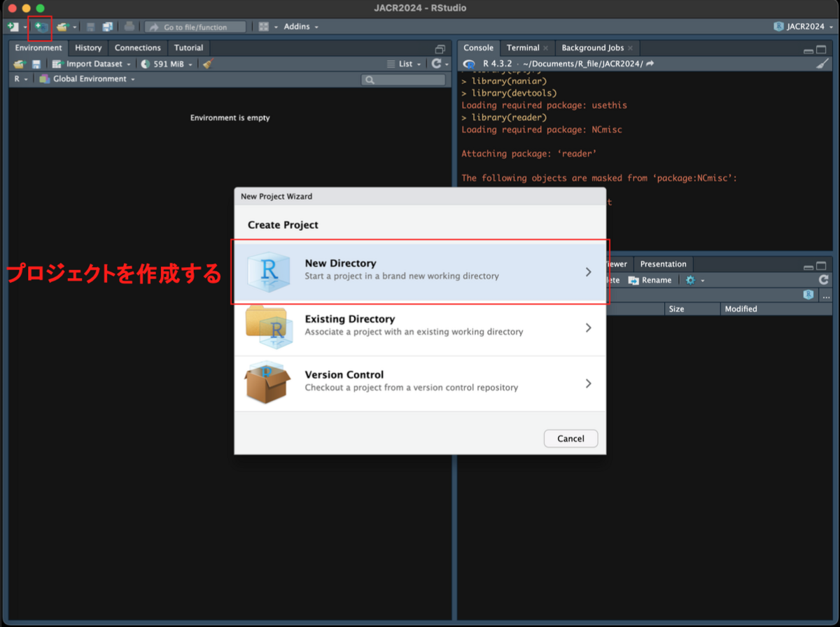This screenshot has width=840, height=627.
Task: Click the save workspace icon in Environment pane
Action: pos(36,64)
